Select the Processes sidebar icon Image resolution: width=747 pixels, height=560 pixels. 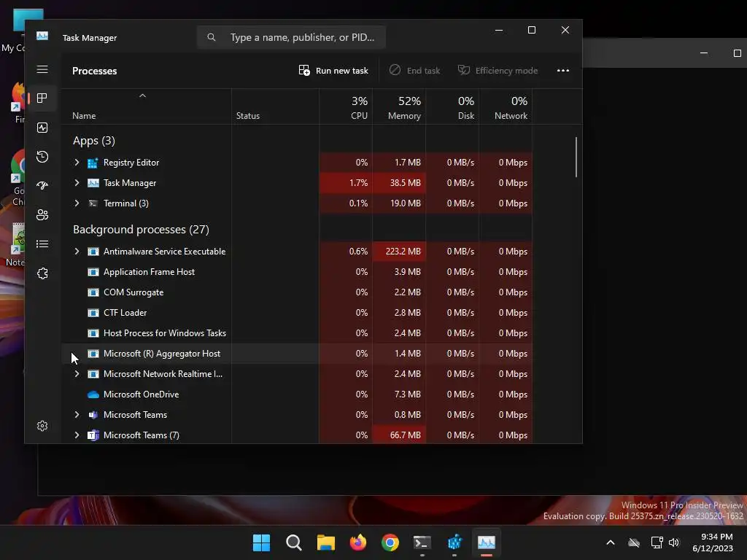pos(42,98)
